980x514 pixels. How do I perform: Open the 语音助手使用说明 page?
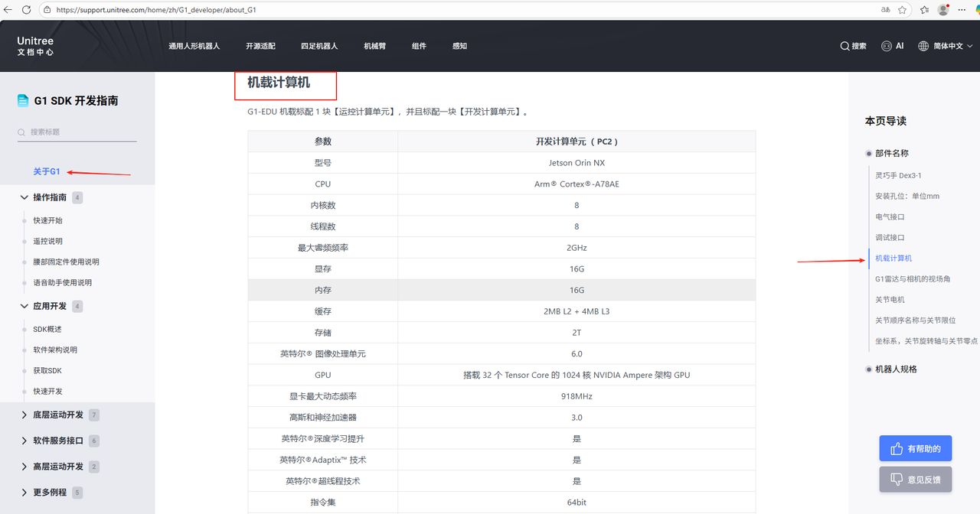point(62,282)
